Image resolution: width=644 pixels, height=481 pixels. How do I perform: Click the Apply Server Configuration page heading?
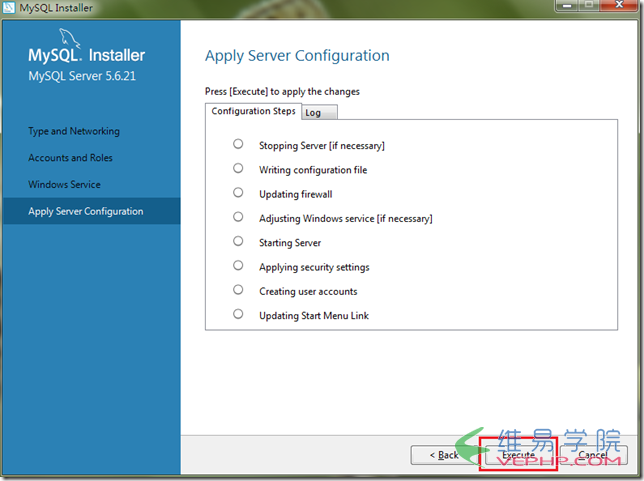point(297,56)
